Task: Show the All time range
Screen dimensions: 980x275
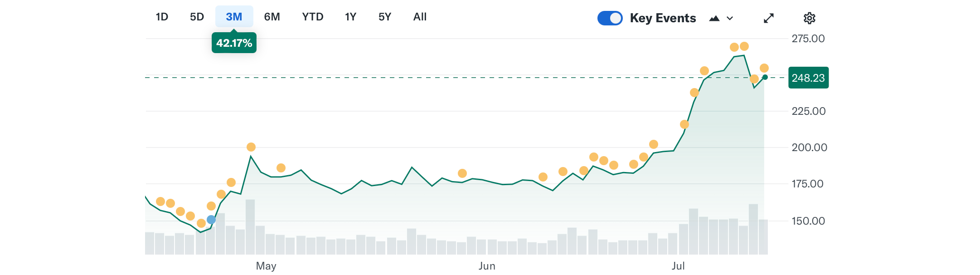Action: (420, 17)
